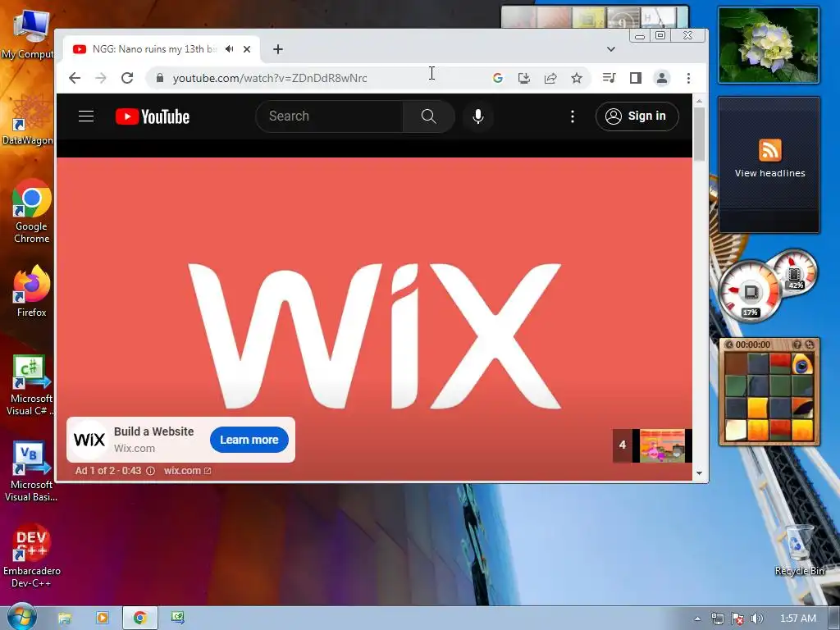Select the Recycle Bin icon
Screen dimensions: 840x630
[799, 550]
